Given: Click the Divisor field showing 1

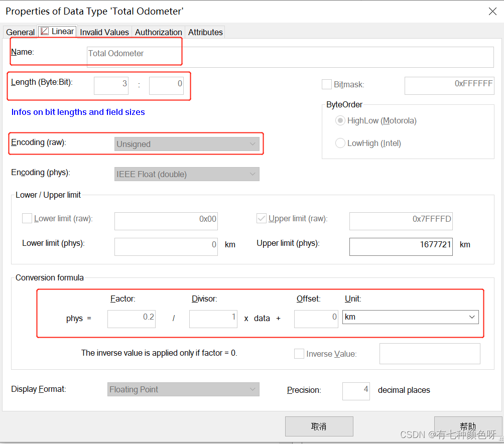Looking at the screenshot, I should tap(213, 319).
